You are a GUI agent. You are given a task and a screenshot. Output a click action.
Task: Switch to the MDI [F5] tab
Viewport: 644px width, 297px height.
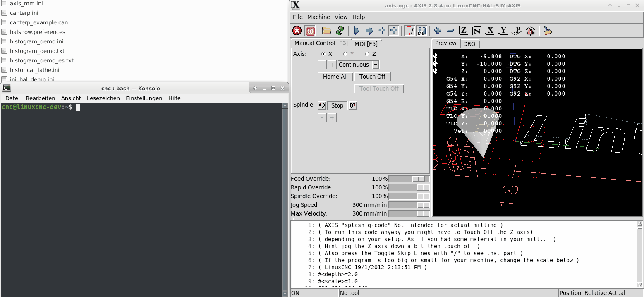coord(366,43)
